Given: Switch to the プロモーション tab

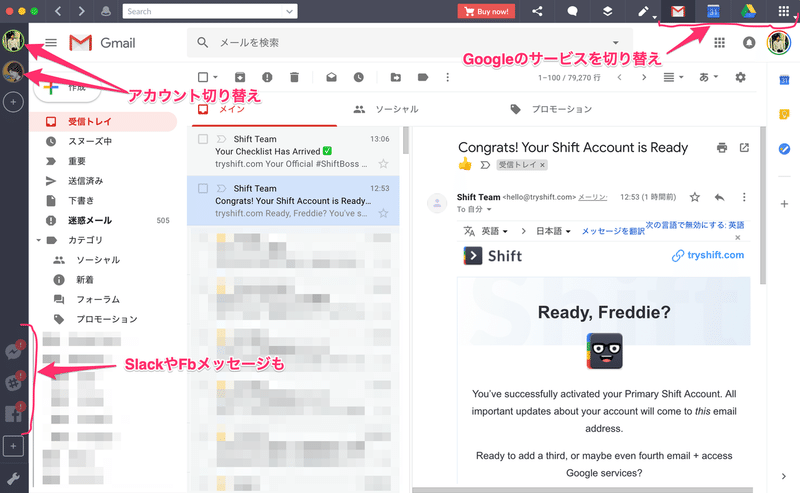Looking at the screenshot, I should click(x=551, y=109).
